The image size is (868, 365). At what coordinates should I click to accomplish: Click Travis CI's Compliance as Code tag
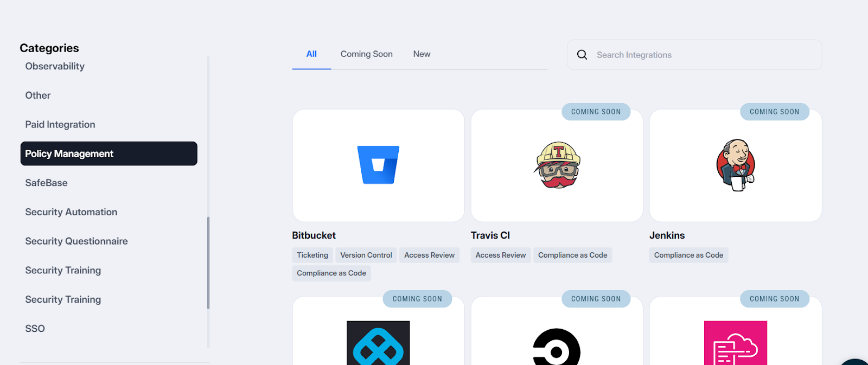tap(573, 255)
